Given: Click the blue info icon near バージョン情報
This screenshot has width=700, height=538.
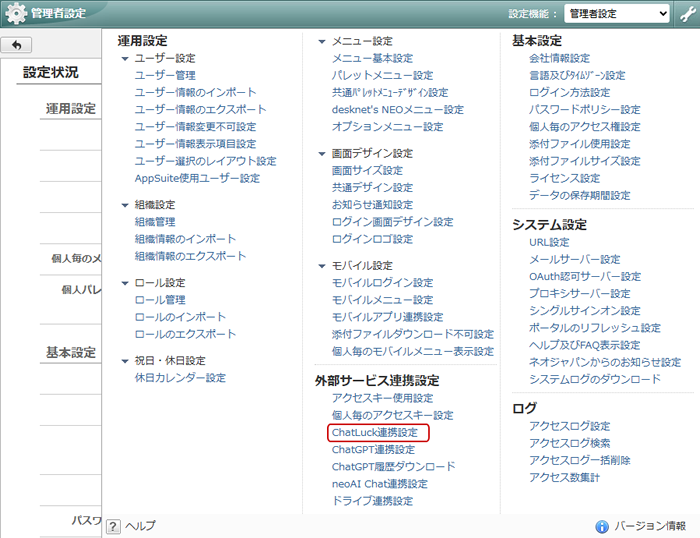Looking at the screenshot, I should (602, 526).
